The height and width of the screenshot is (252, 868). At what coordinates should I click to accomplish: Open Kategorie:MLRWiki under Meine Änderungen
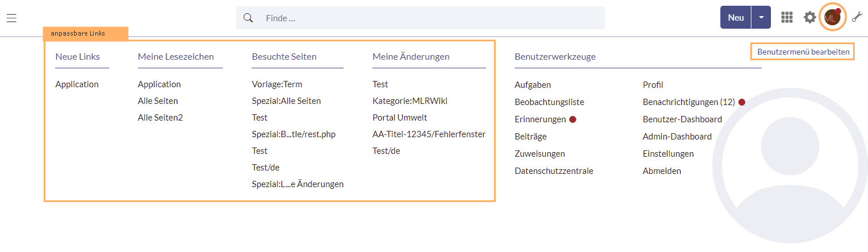(410, 101)
